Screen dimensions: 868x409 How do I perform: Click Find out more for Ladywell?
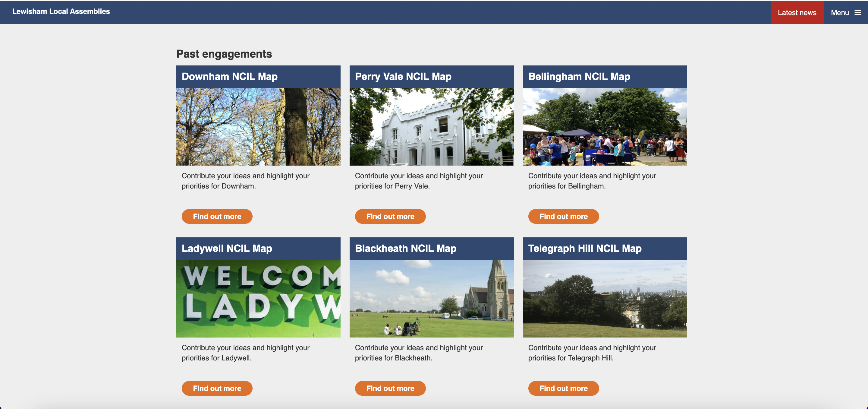[x=217, y=388]
